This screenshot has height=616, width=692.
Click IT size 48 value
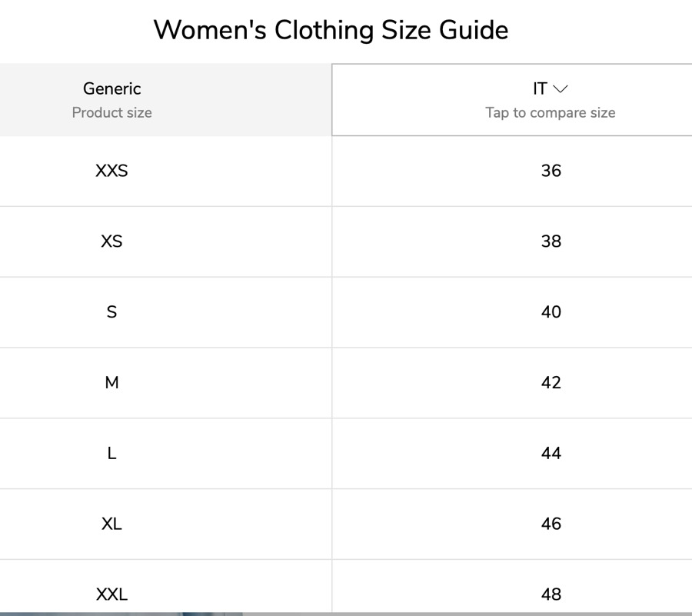[x=551, y=594]
